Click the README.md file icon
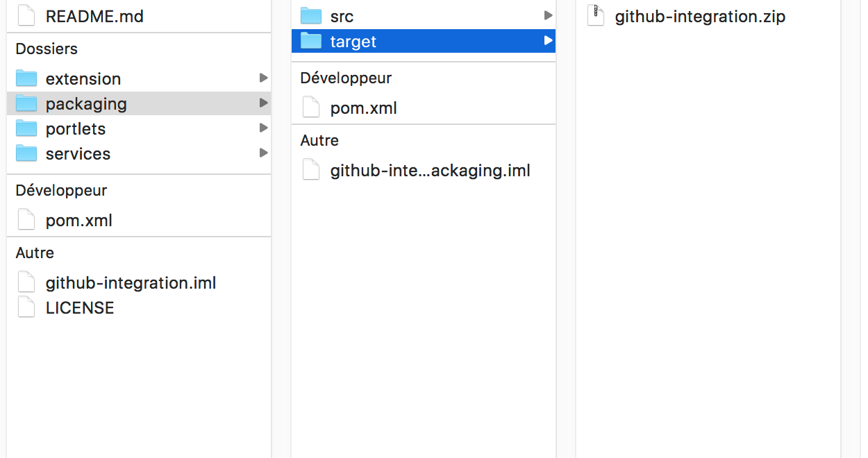The height and width of the screenshot is (458, 868). (26, 16)
